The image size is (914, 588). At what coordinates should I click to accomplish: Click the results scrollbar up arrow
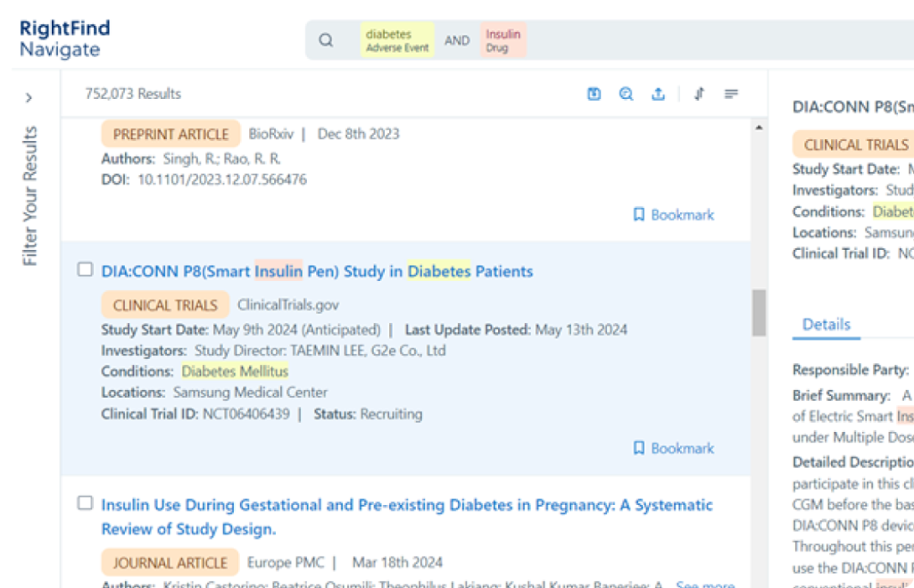tap(759, 128)
